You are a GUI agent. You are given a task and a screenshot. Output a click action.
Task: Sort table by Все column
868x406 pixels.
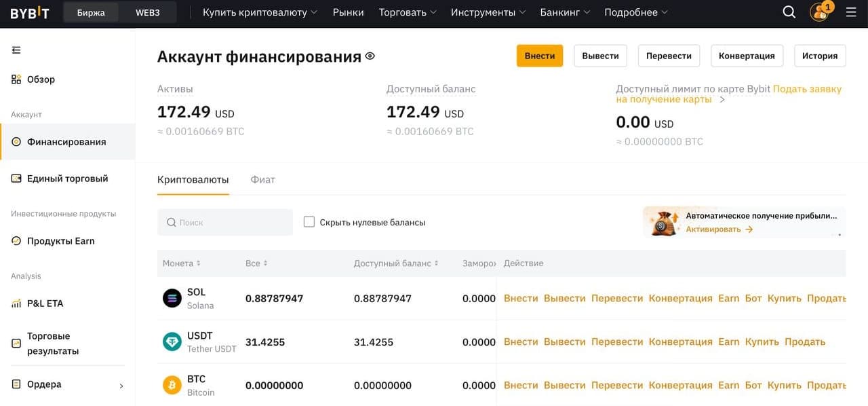click(256, 263)
